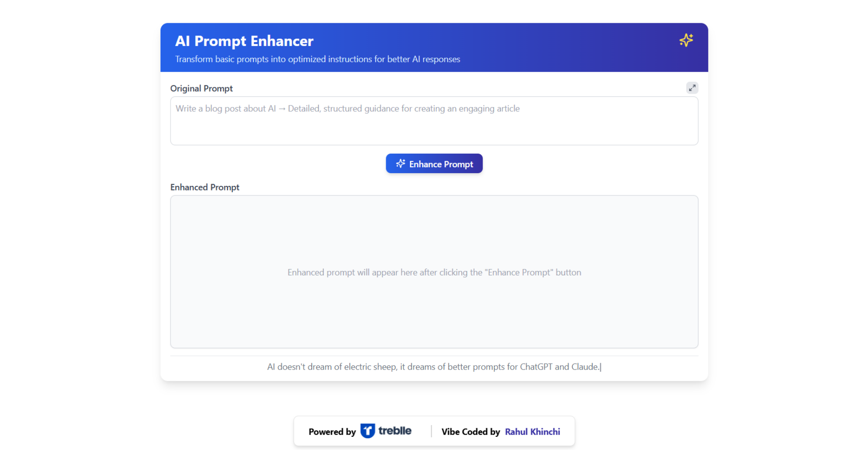Click the vertical divider in footer card
This screenshot has height=450, width=868.
(x=431, y=431)
